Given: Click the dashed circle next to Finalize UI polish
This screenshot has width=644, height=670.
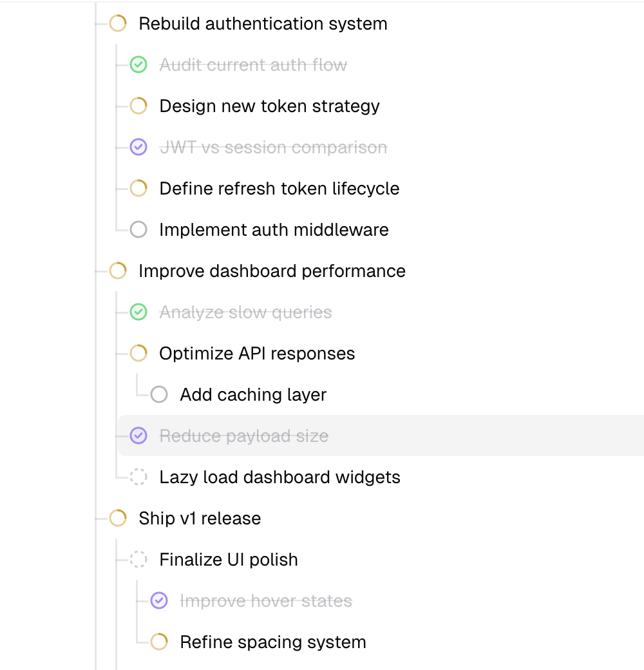Looking at the screenshot, I should coord(138,559).
